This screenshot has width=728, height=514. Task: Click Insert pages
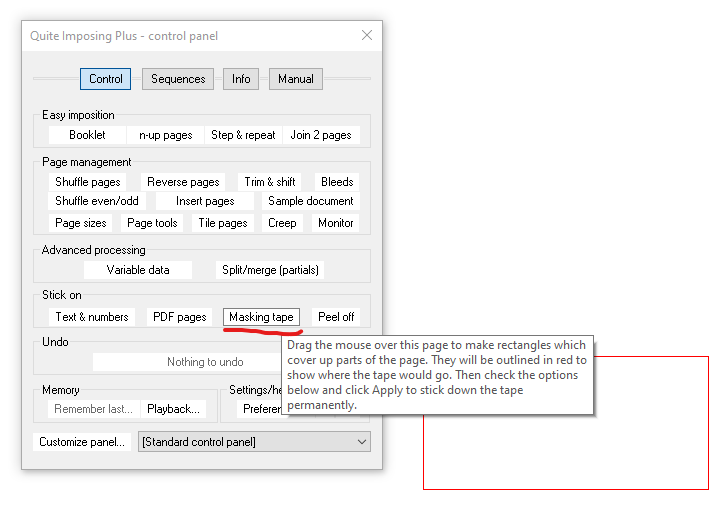[205, 201]
